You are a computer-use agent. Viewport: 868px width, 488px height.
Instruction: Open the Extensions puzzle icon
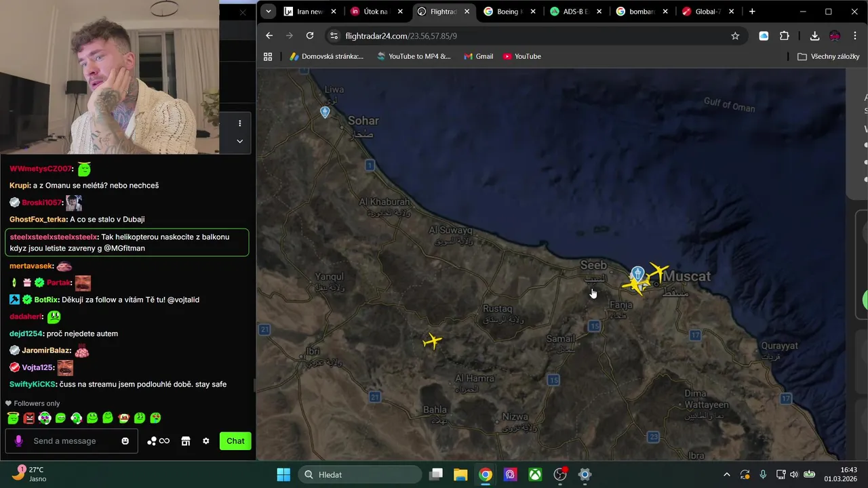785,36
